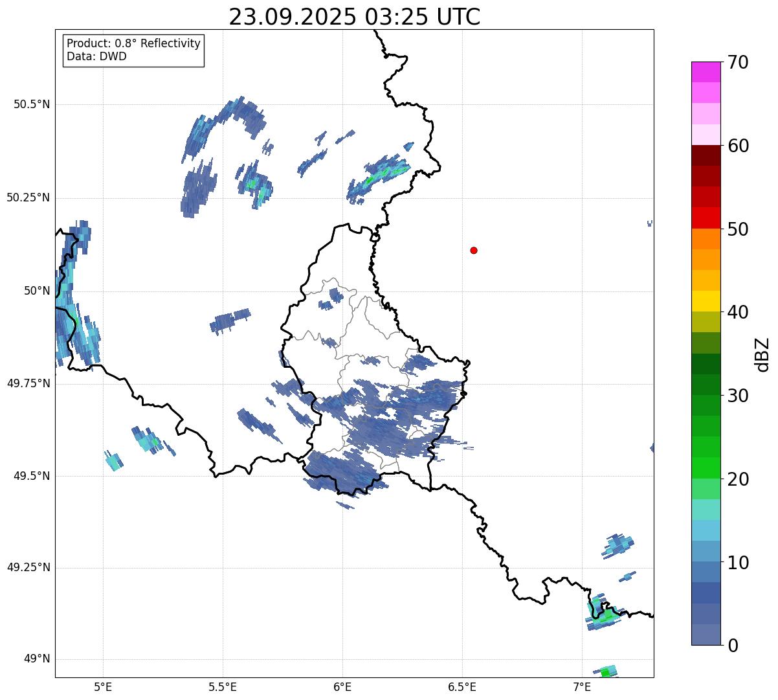This screenshot has height=700, width=778.
Task: Click the '6°E' longitude label
Action: click(x=342, y=687)
